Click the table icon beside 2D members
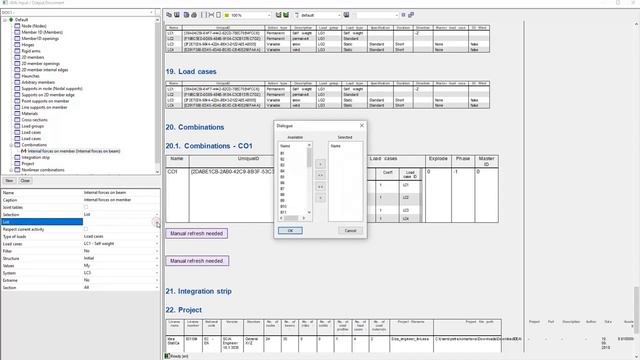 click(x=17, y=57)
